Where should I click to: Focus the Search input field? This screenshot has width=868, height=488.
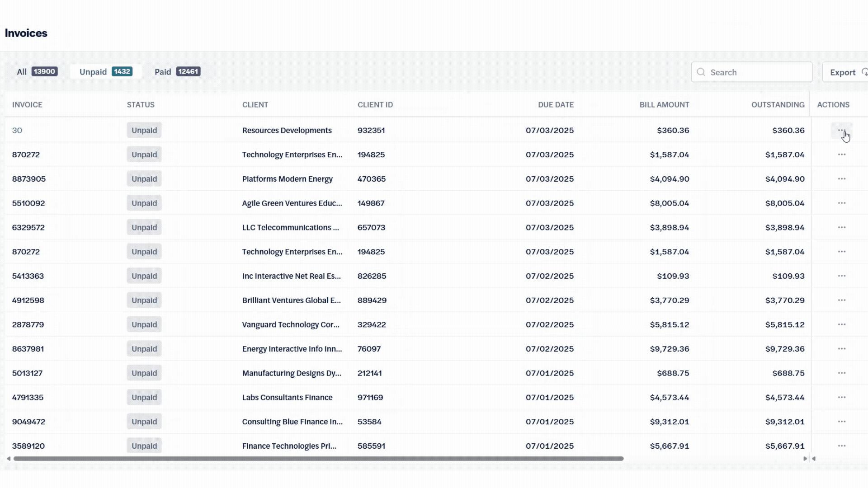coord(752,72)
